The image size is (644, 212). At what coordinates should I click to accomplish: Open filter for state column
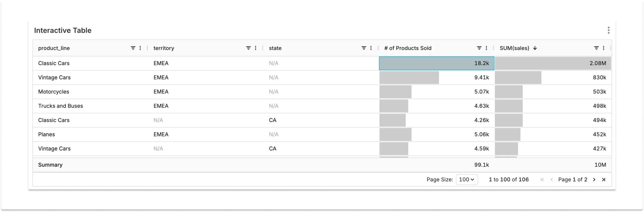tap(364, 48)
